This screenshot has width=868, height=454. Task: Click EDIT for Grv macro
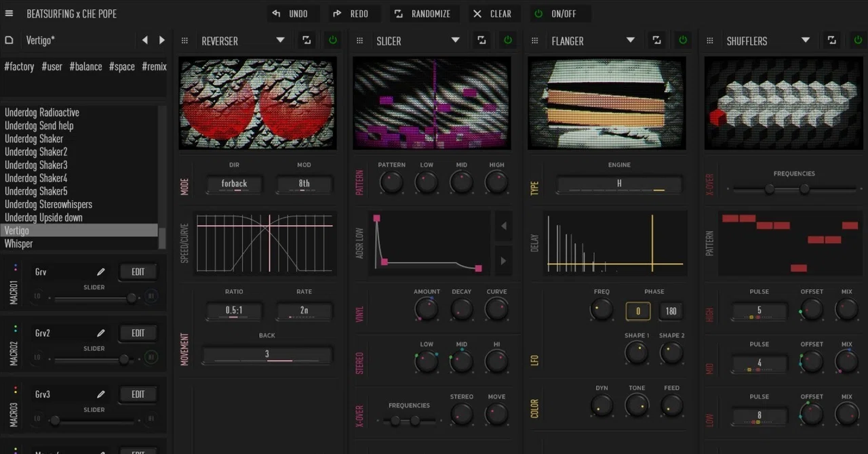pyautogui.click(x=138, y=272)
